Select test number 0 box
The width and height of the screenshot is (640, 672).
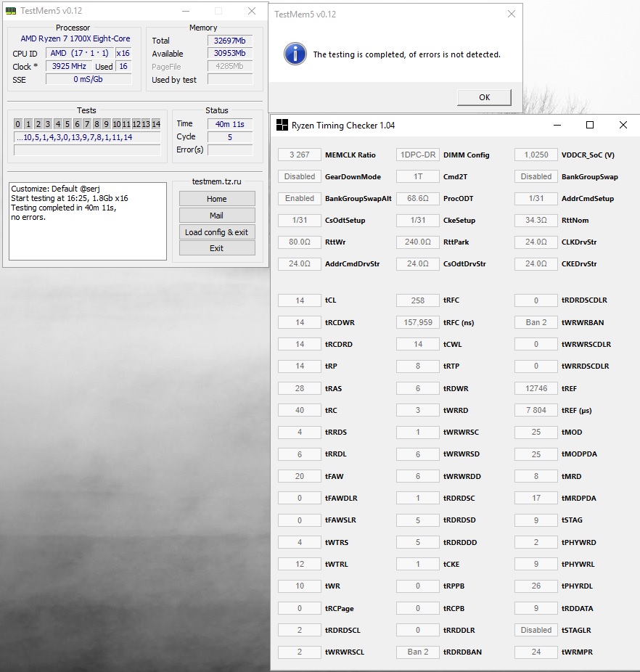[17, 124]
